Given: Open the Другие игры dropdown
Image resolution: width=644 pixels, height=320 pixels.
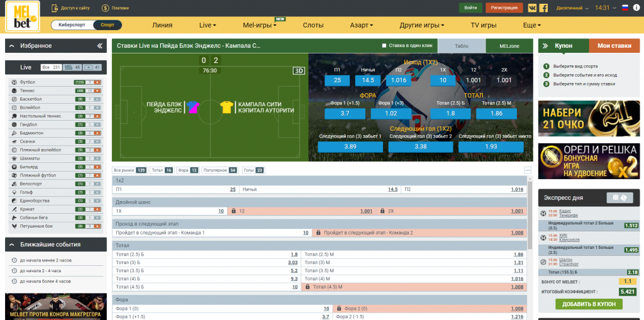Looking at the screenshot, I should 422,25.
